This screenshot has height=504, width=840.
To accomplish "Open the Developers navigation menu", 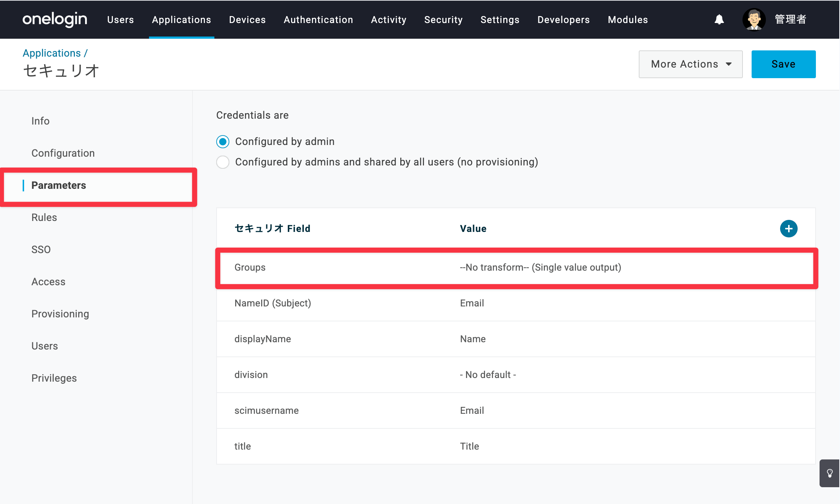I will pyautogui.click(x=564, y=20).
